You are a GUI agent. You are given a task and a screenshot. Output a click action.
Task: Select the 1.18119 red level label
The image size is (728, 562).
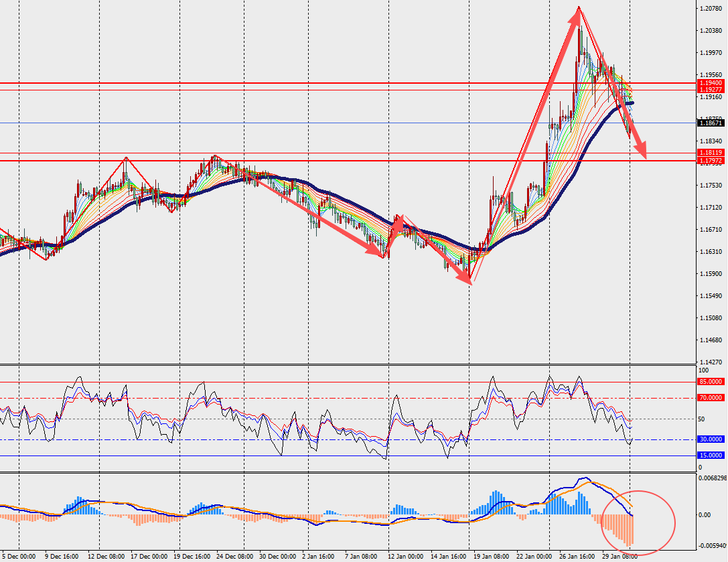[711, 152]
